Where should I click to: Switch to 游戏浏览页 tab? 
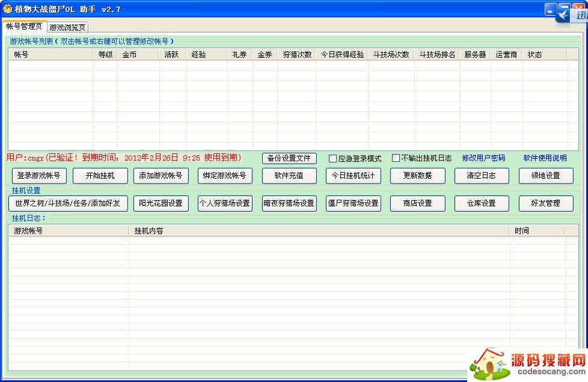coord(67,27)
